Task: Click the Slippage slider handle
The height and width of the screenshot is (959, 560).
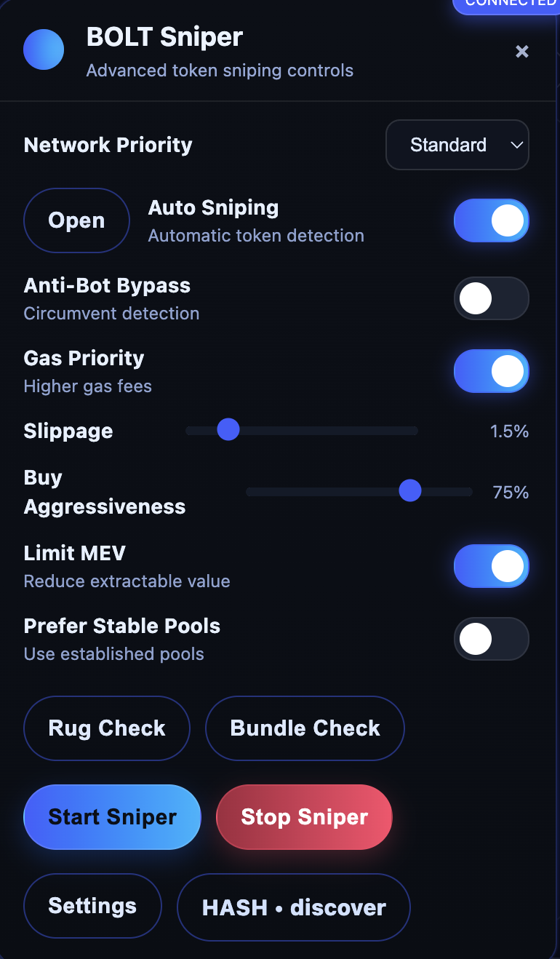Action: pos(228,429)
